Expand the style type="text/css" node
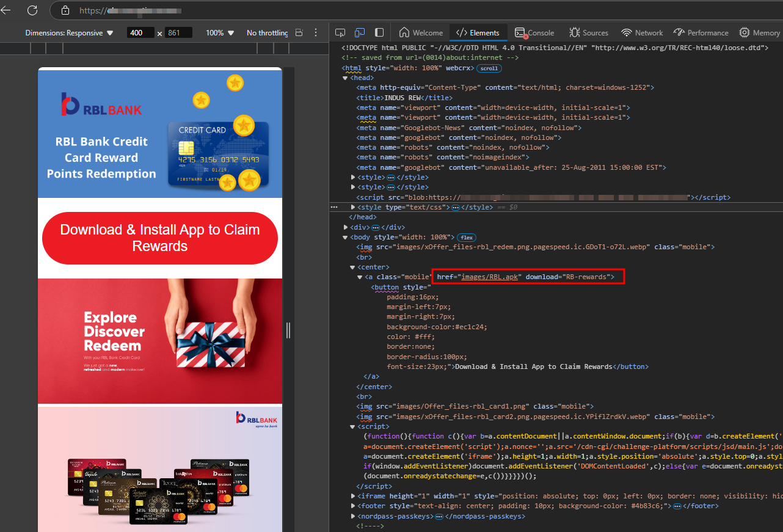The width and height of the screenshot is (783, 532). [353, 208]
